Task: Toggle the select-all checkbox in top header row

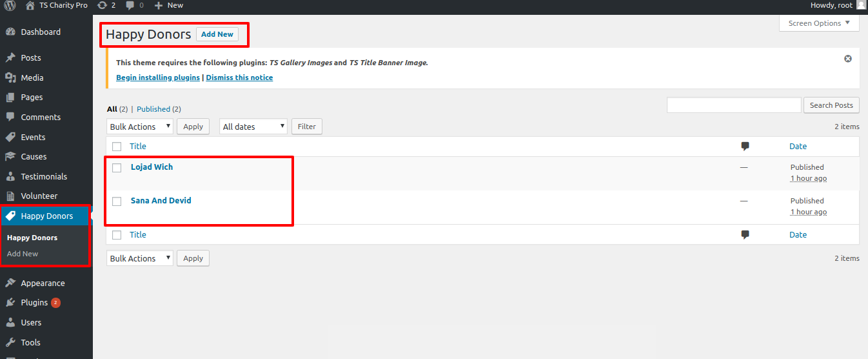Action: click(x=117, y=147)
